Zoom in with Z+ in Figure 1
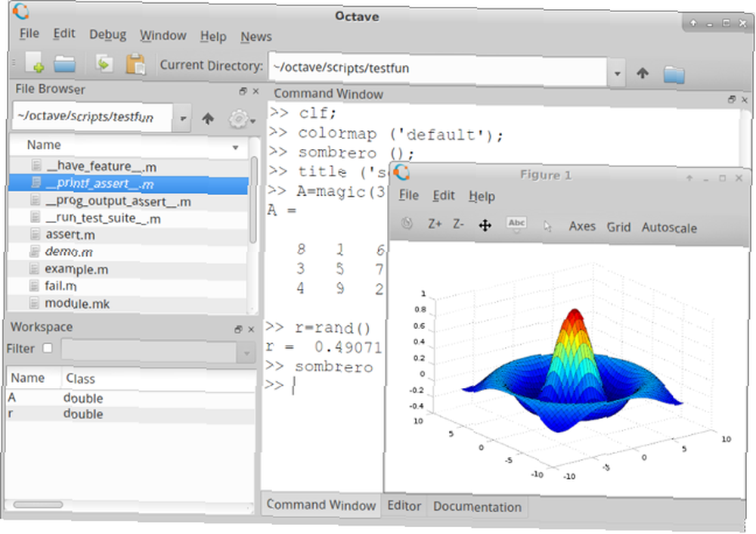 (x=435, y=224)
